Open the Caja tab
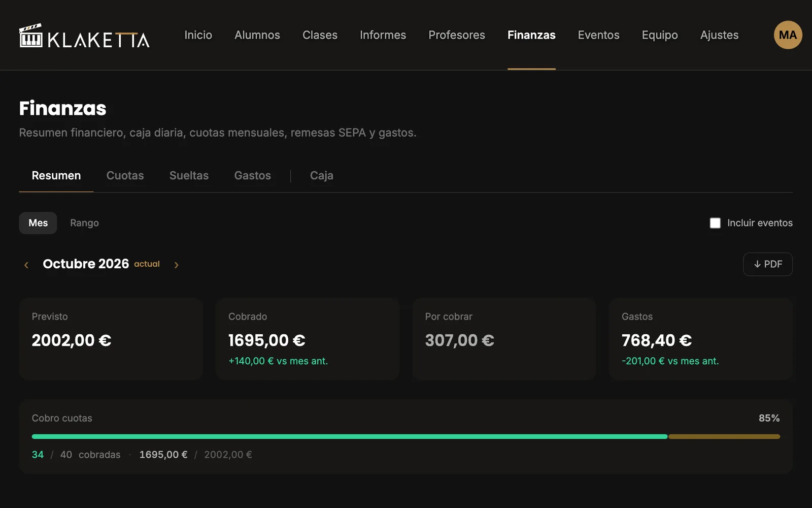The image size is (812, 508). pos(322,176)
